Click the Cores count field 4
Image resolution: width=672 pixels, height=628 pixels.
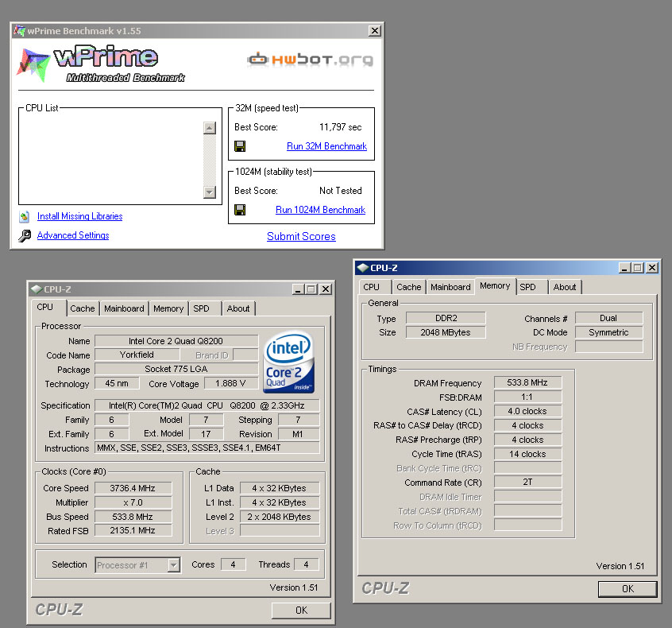pyautogui.click(x=234, y=564)
